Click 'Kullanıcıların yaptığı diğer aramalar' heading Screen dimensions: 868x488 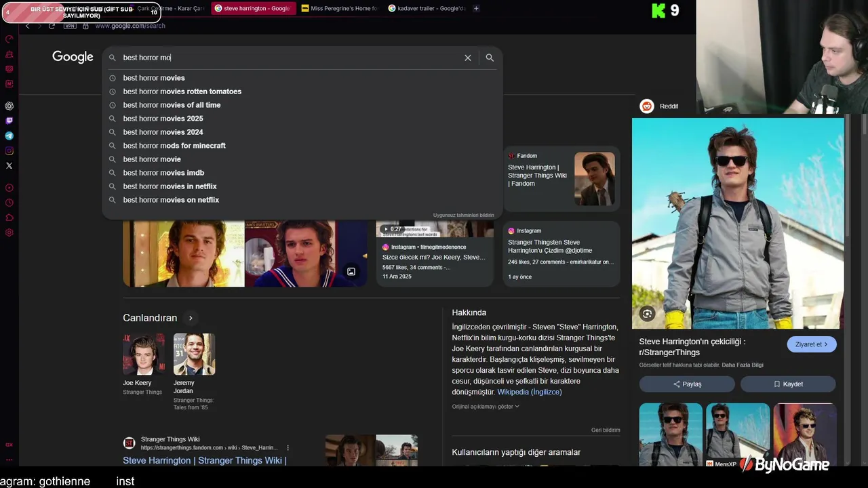[516, 452]
